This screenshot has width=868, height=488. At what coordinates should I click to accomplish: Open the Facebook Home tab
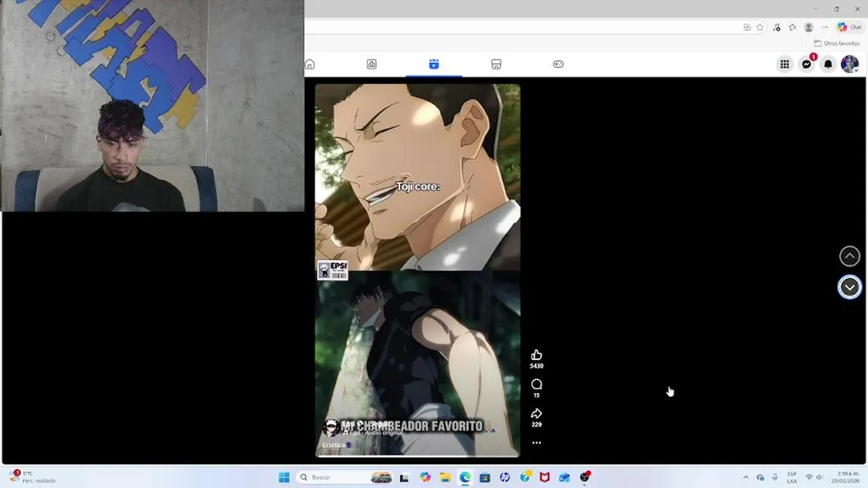point(310,64)
